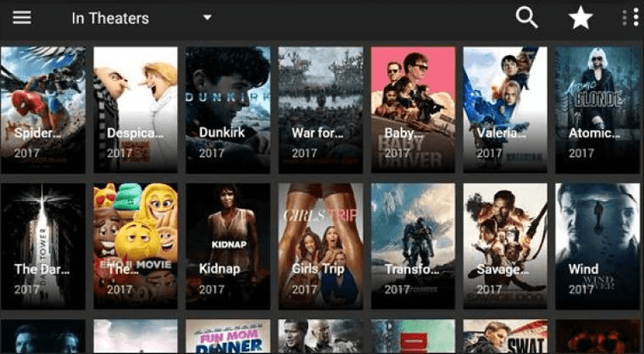Open the Kidnap movie poster

pyautogui.click(x=228, y=247)
